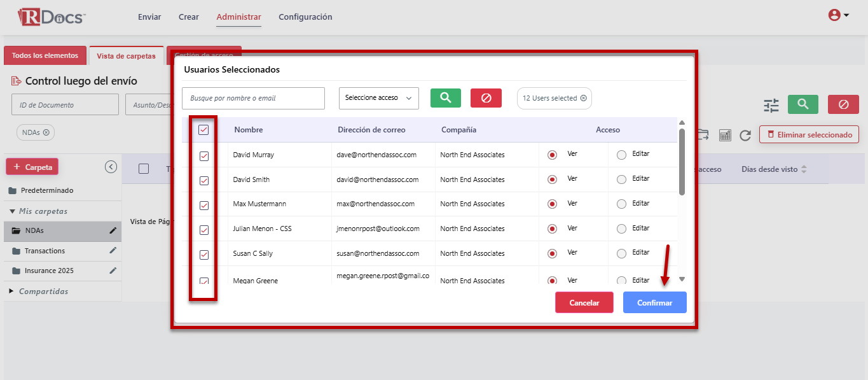Select Editar access for David Smith
The image size is (868, 380).
coord(621,179)
